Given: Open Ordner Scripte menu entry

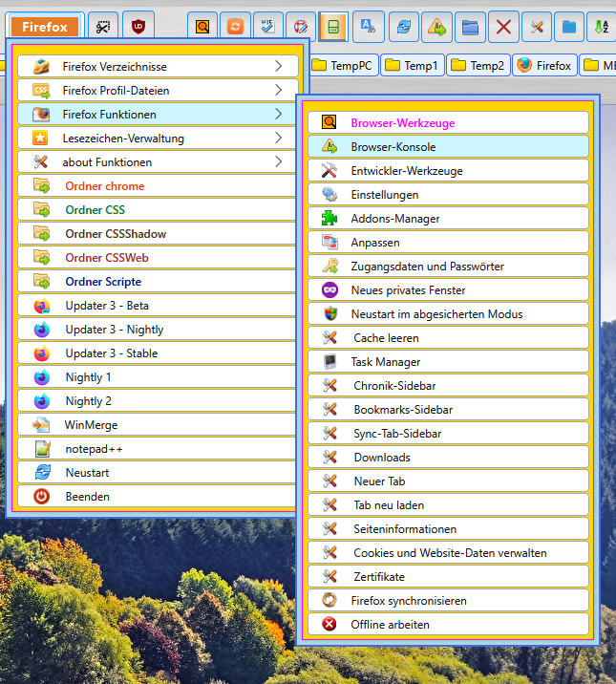Looking at the screenshot, I should tap(157, 282).
